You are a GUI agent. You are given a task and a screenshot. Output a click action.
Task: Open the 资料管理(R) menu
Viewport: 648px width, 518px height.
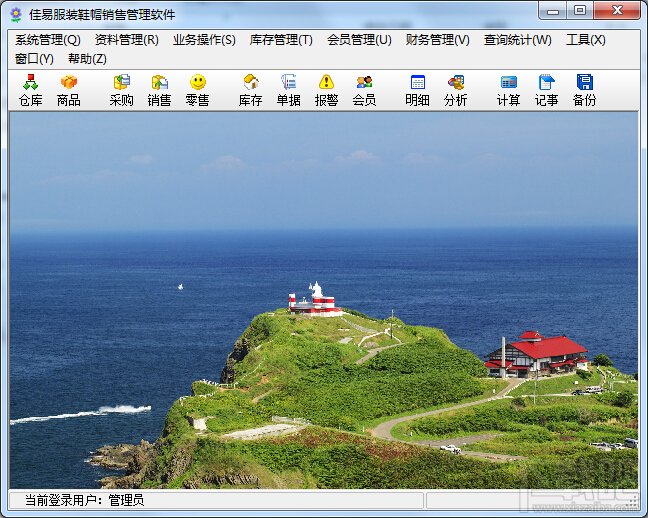(126, 40)
